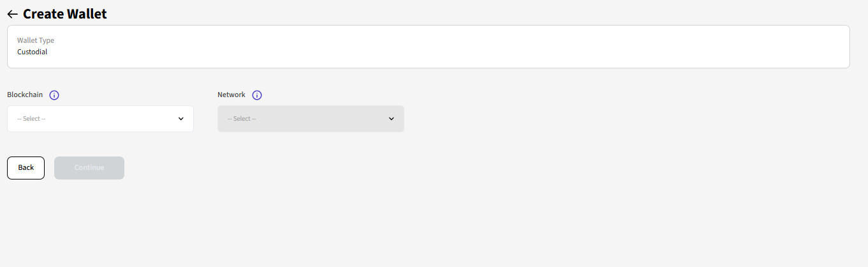Click the Create Wallet page heading
Screen dimensions: 868x267
coord(65,14)
